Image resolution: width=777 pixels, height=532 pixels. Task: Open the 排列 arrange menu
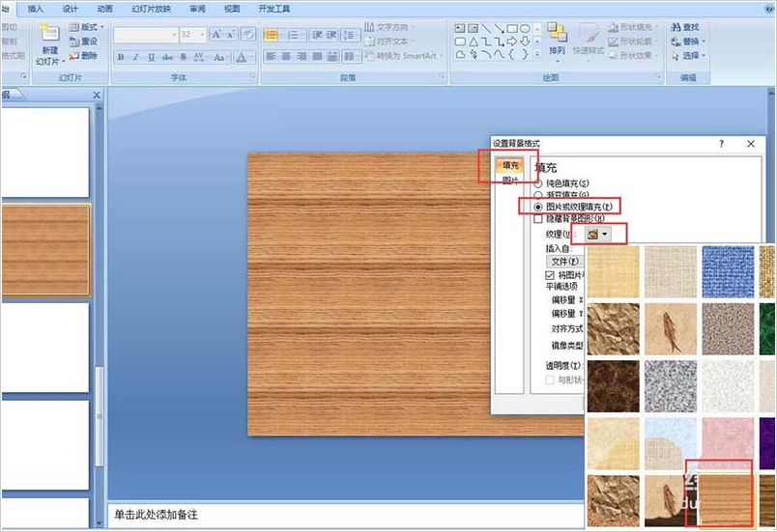pyautogui.click(x=558, y=42)
